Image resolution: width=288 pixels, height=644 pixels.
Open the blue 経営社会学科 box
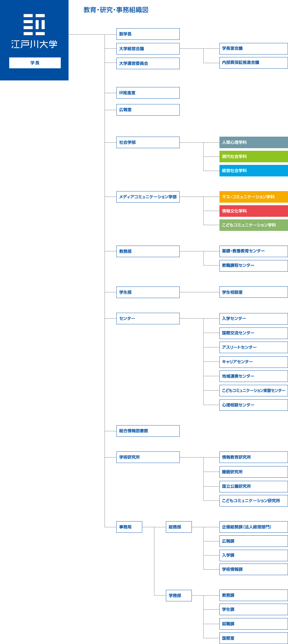254,171
